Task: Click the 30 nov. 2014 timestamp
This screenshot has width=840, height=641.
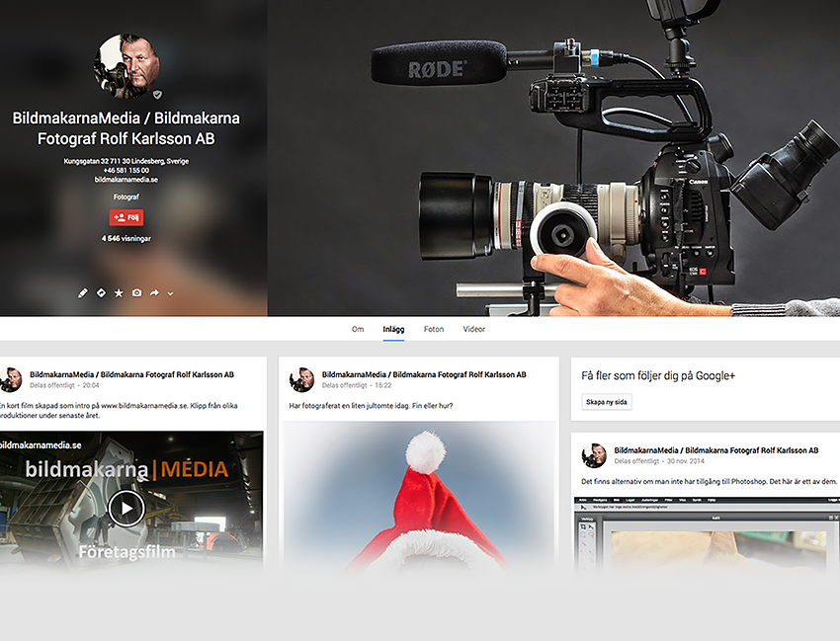Action: pyautogui.click(x=686, y=461)
